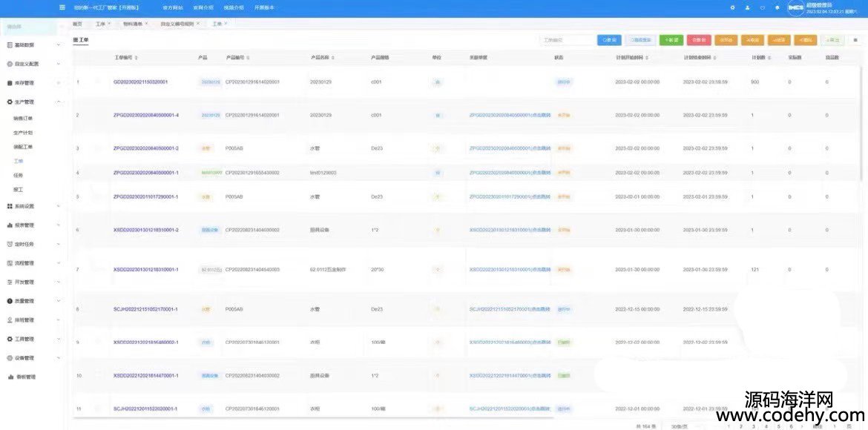
Task: Click the 系统设置 grid icon
Action: (x=10, y=206)
